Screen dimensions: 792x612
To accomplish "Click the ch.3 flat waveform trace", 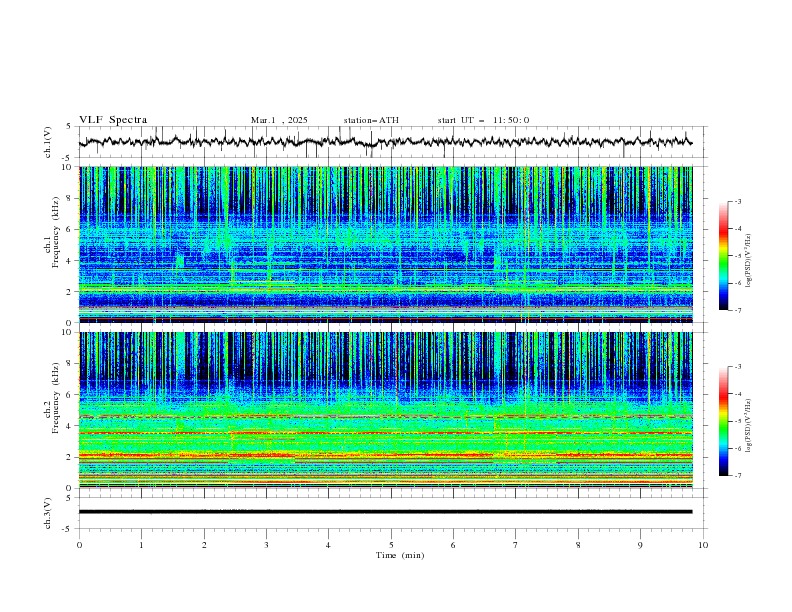I will (386, 512).
